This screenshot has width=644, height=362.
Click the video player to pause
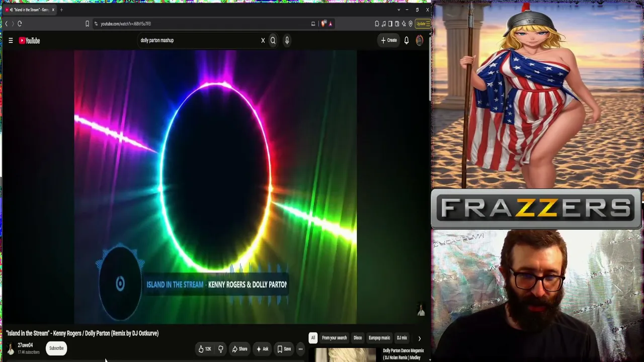(215, 186)
